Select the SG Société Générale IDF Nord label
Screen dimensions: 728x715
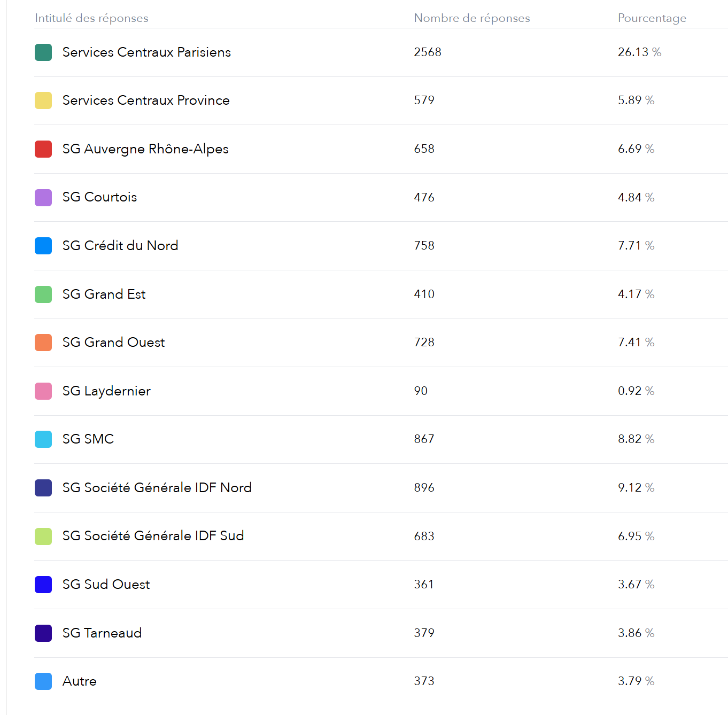click(157, 488)
